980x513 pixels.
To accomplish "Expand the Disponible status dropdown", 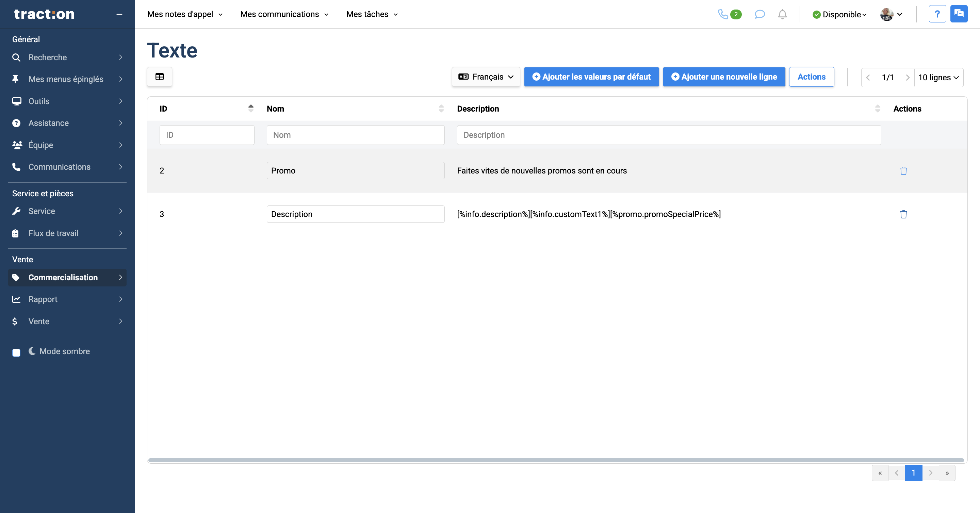I will 839,14.
